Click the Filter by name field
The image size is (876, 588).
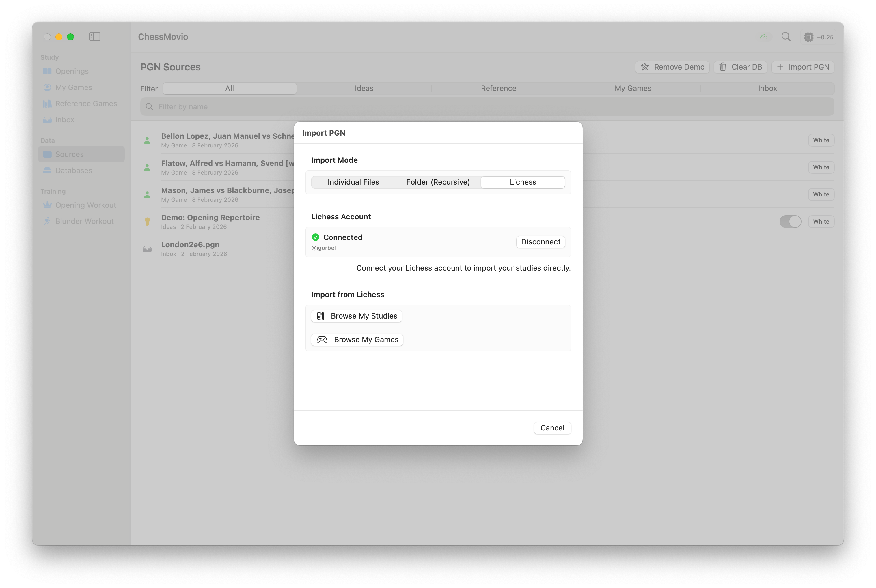pos(487,107)
